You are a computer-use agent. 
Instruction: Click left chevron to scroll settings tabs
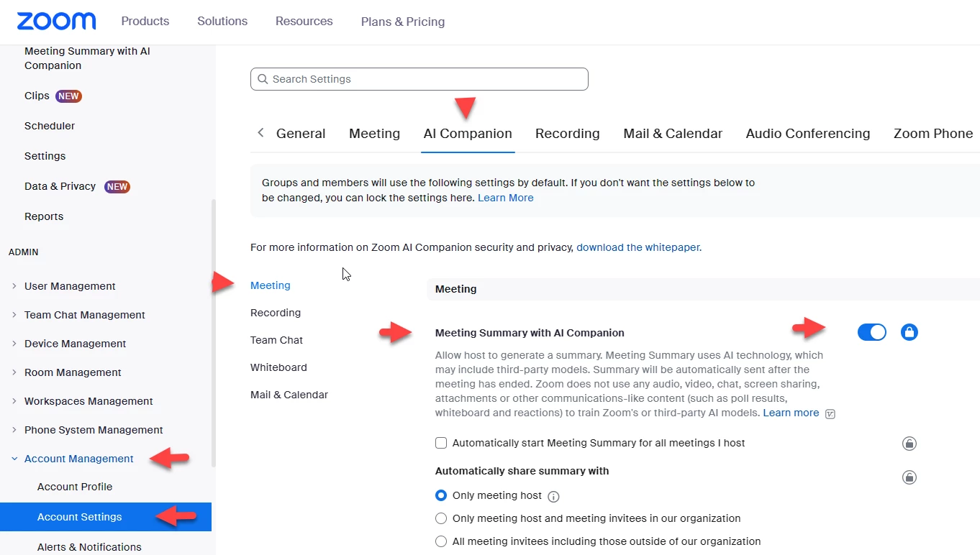[260, 133]
